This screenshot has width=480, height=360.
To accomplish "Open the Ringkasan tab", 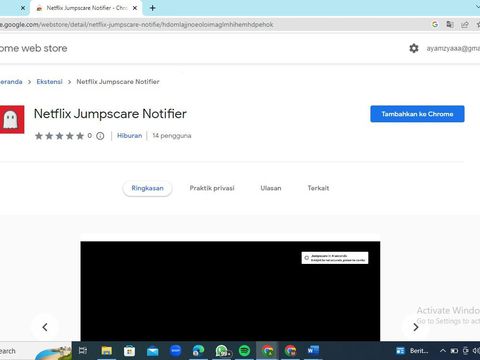I will pyautogui.click(x=147, y=188).
